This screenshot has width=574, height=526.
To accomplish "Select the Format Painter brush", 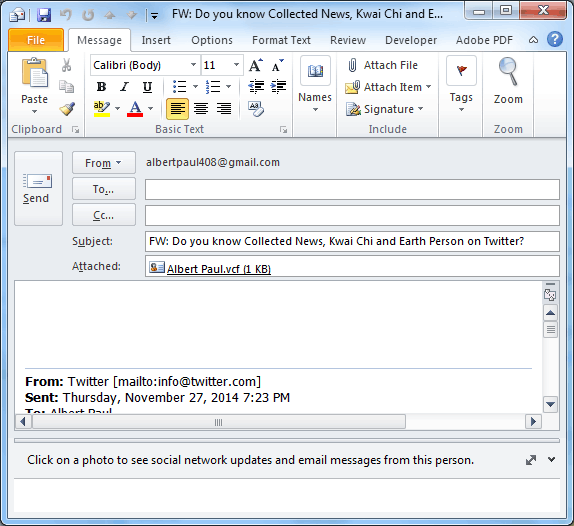I will (67, 109).
